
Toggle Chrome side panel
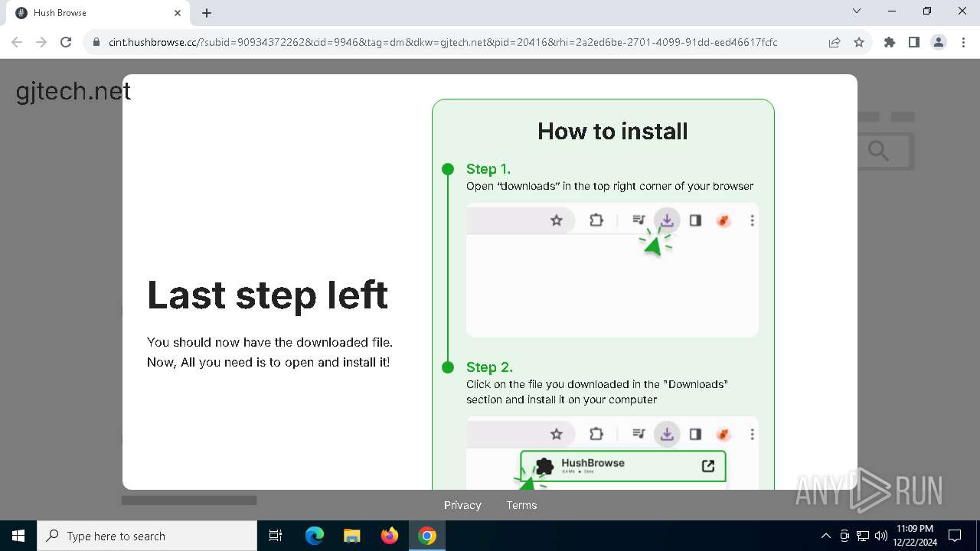tap(914, 42)
